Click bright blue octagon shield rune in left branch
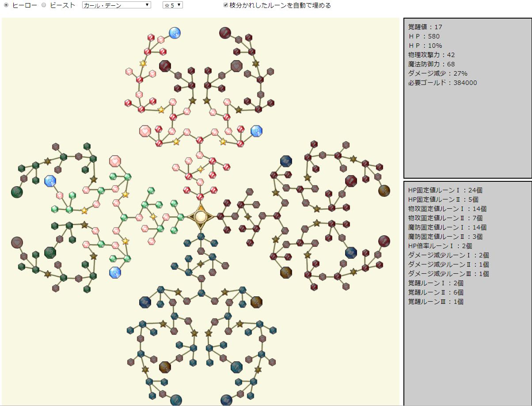The width and height of the screenshot is (532, 406). 115,272
